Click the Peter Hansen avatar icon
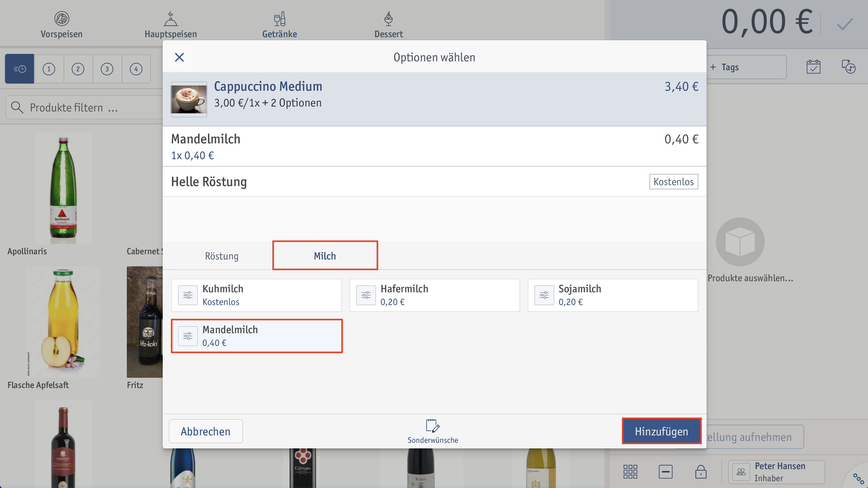868x488 pixels. 741,472
